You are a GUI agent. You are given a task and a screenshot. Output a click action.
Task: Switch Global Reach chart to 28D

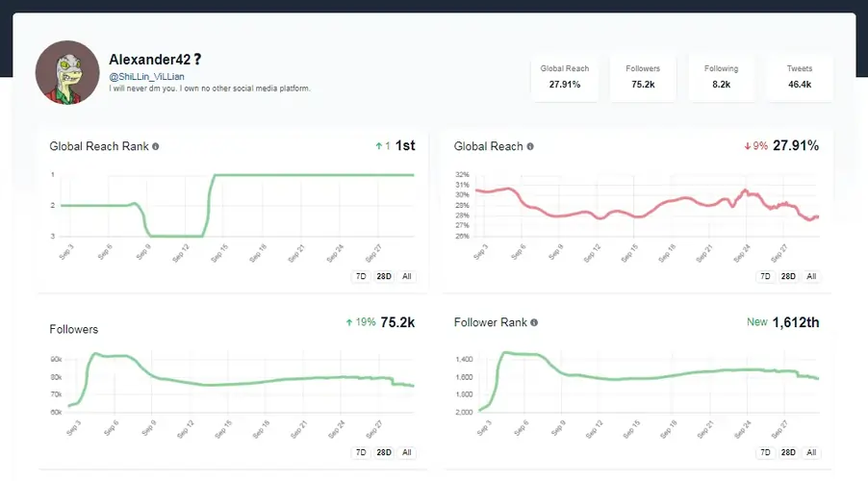point(788,276)
